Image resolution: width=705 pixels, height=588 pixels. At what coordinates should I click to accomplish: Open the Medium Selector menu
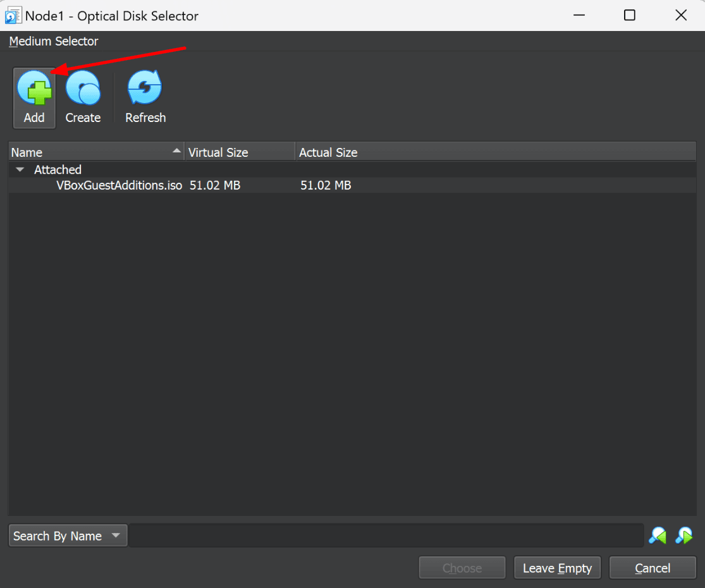click(53, 41)
